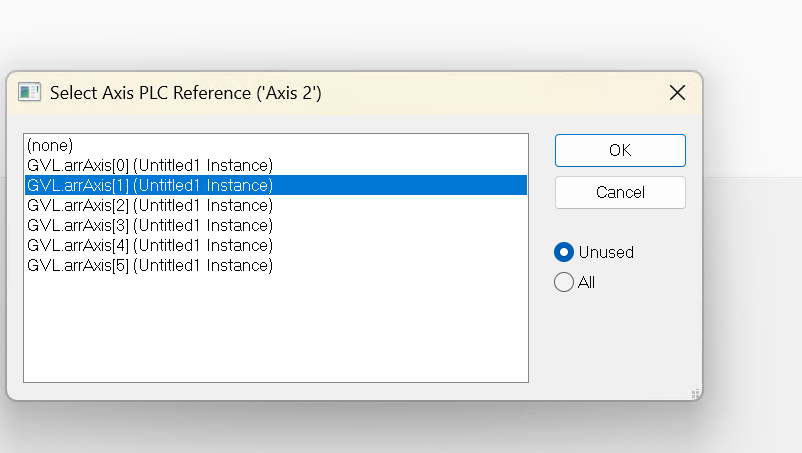Pick GVL.arrAxis[3] from the list

click(150, 225)
